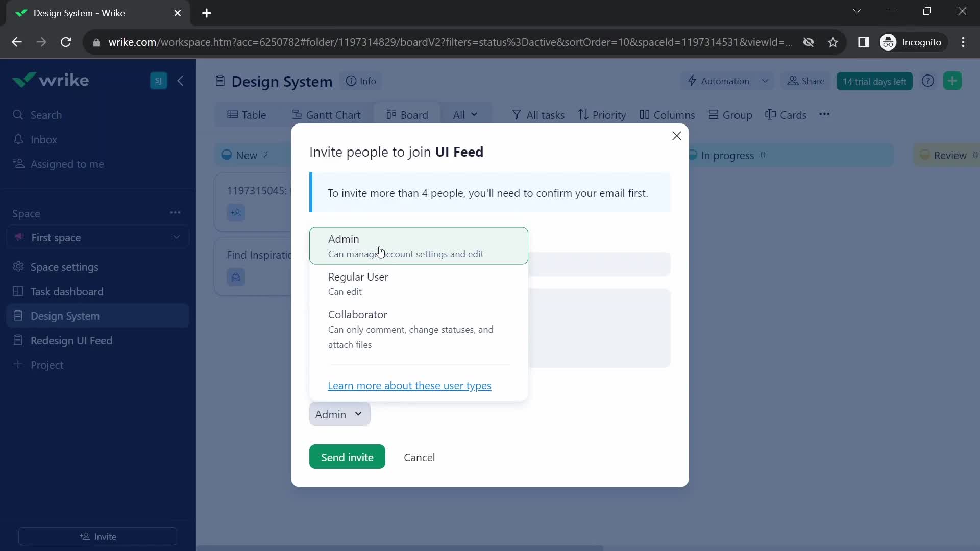Switch to the Table view tab

pyautogui.click(x=247, y=115)
